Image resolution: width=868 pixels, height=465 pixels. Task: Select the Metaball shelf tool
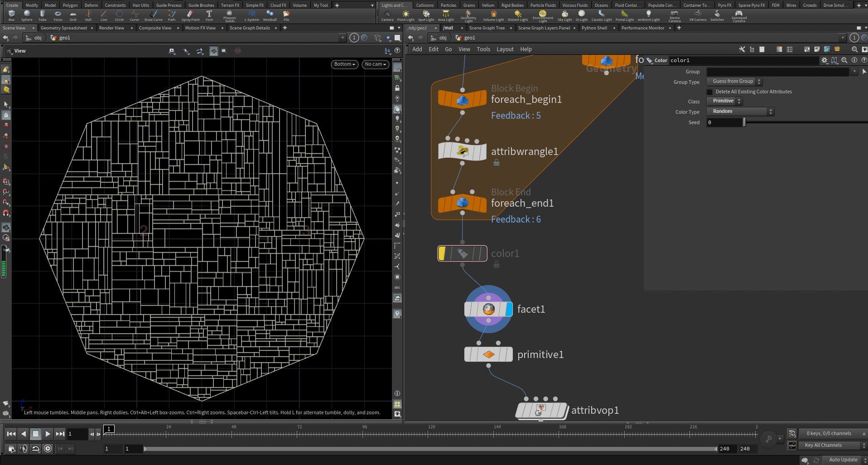270,16
